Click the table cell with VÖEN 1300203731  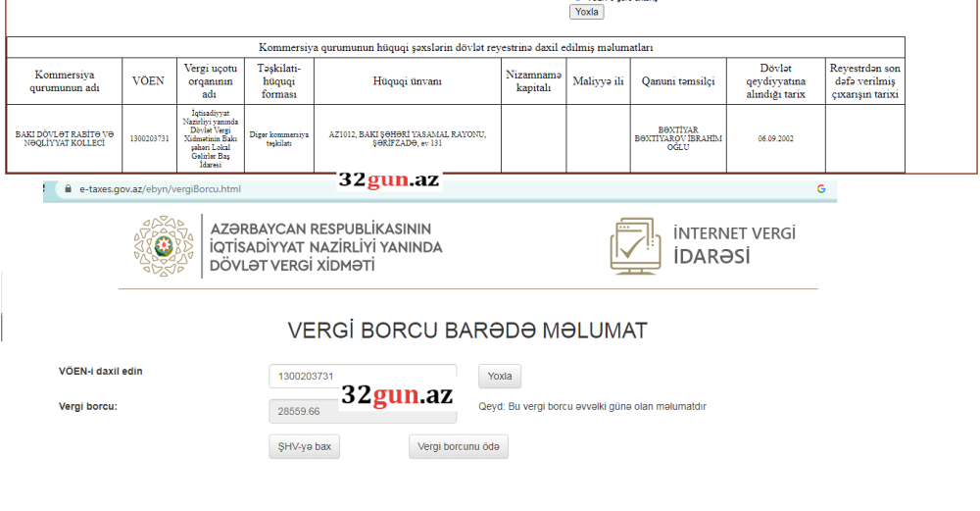pyautogui.click(x=149, y=139)
